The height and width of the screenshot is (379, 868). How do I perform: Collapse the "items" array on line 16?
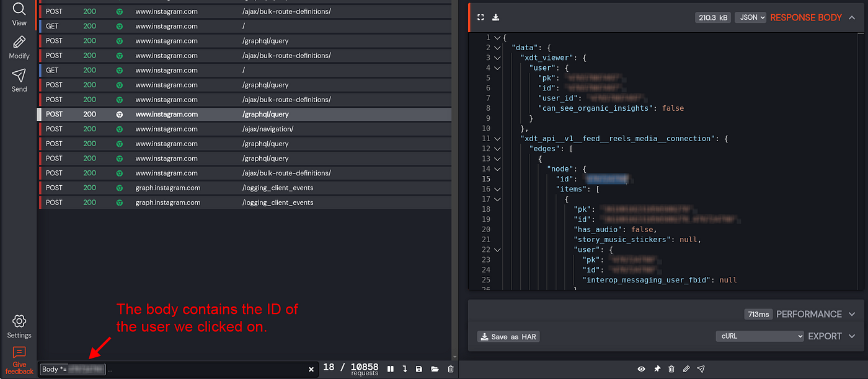[x=497, y=189]
